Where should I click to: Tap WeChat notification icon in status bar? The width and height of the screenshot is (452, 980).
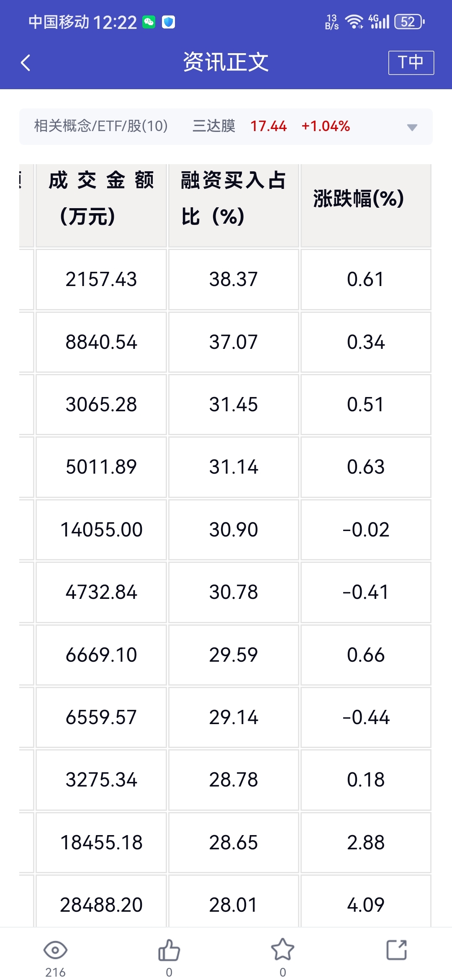click(149, 22)
